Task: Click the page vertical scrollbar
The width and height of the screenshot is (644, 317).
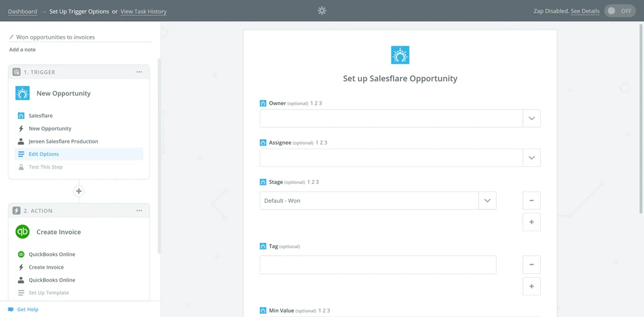Action: [641, 118]
